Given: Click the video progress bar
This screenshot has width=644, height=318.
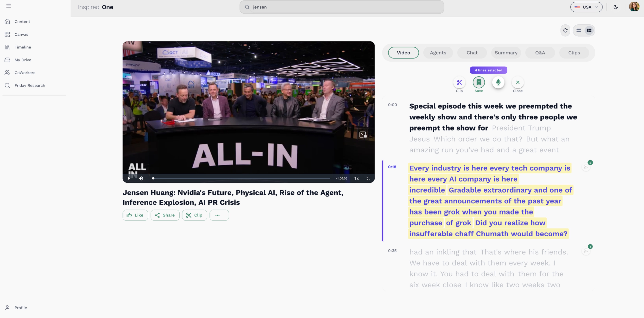Looking at the screenshot, I should coord(241,178).
